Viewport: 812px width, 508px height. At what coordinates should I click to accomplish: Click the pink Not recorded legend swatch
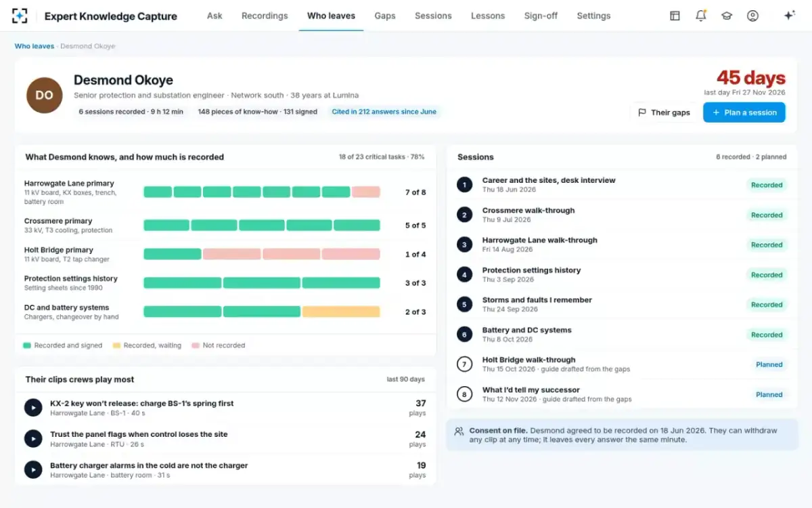[x=196, y=345]
